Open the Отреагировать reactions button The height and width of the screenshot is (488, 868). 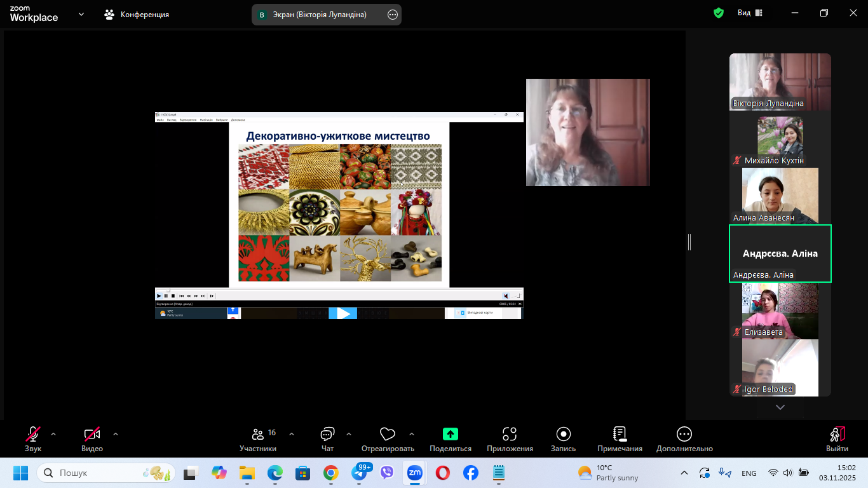(388, 438)
